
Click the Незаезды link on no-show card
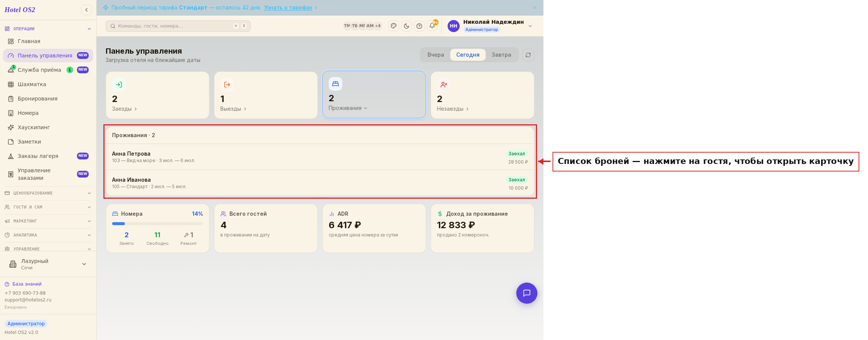(x=452, y=109)
